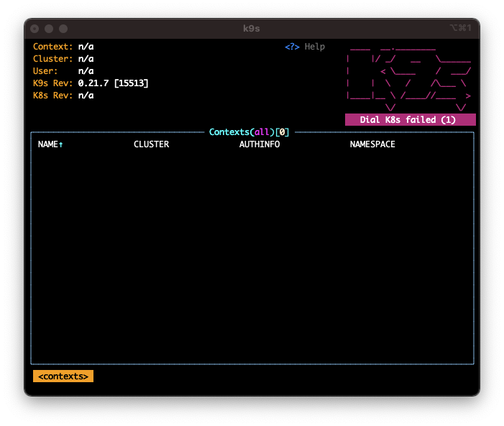
Task: Click the Cluster: n/a info line
Action: [x=63, y=59]
